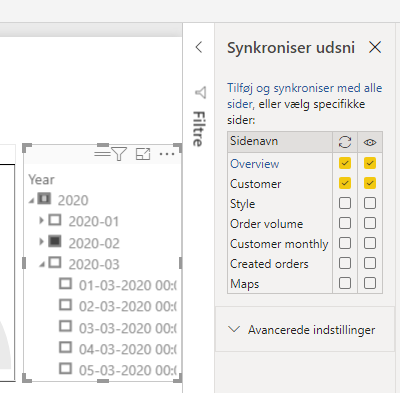Click the Created orders page name
400x393 pixels.
(269, 264)
